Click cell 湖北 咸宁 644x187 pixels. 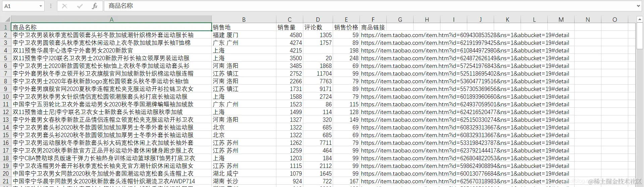tap(244, 173)
